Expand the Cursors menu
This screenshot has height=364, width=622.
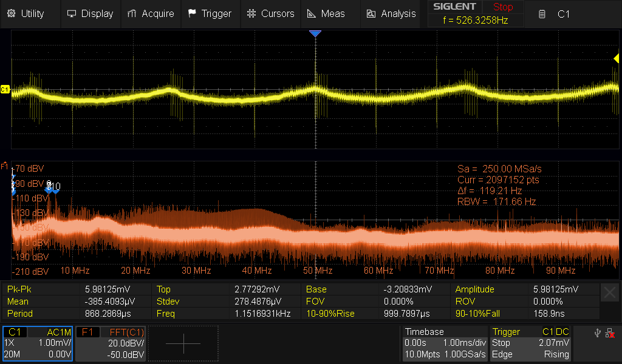(x=271, y=13)
